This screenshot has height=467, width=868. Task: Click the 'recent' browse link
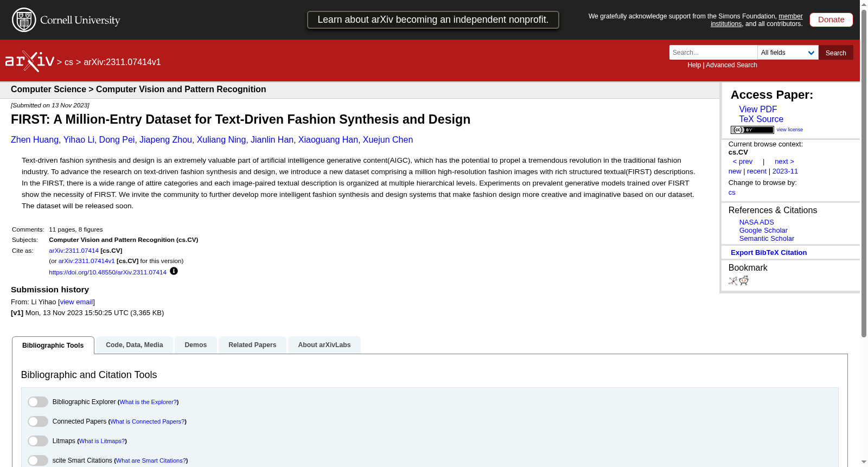pyautogui.click(x=757, y=171)
